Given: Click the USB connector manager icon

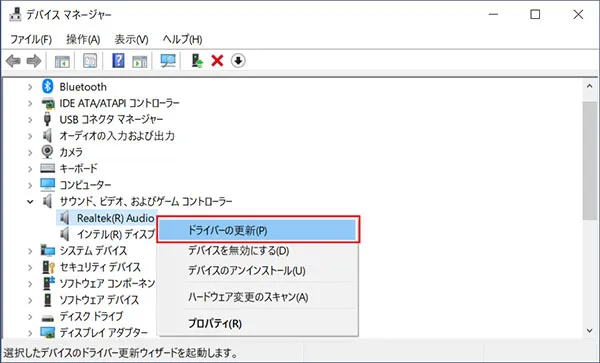Looking at the screenshot, I should click(x=47, y=119).
